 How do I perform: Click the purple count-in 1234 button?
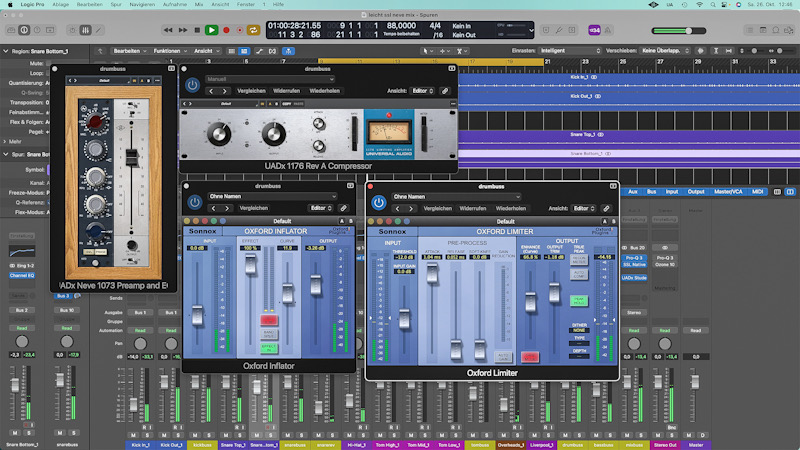coord(594,30)
